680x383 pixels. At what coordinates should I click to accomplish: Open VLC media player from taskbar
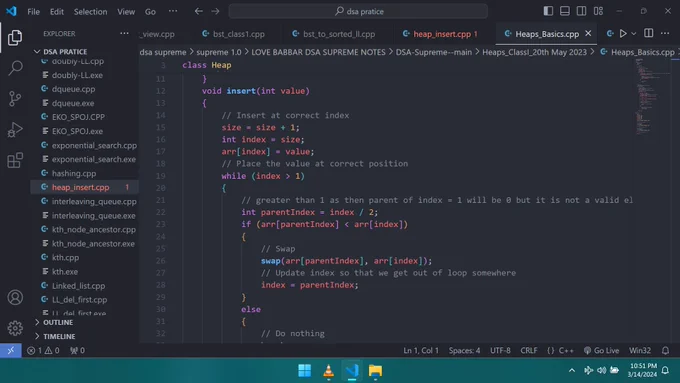pyautogui.click(x=328, y=371)
